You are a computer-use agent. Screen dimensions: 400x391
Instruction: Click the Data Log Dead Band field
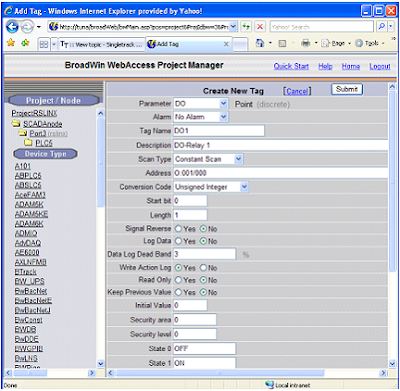click(x=205, y=254)
